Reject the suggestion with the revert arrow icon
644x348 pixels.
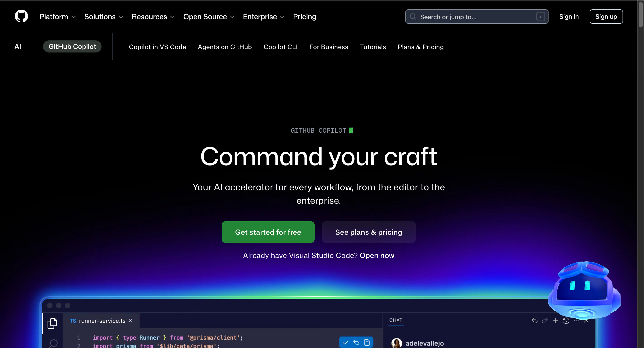356,342
